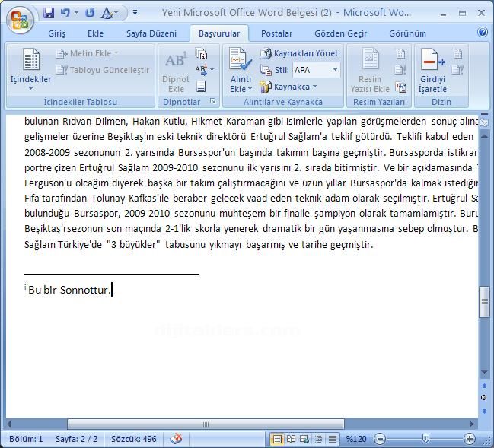The height and width of the screenshot is (448, 494).
Task: Click Girdiyi İşaretle button
Action: 432,71
